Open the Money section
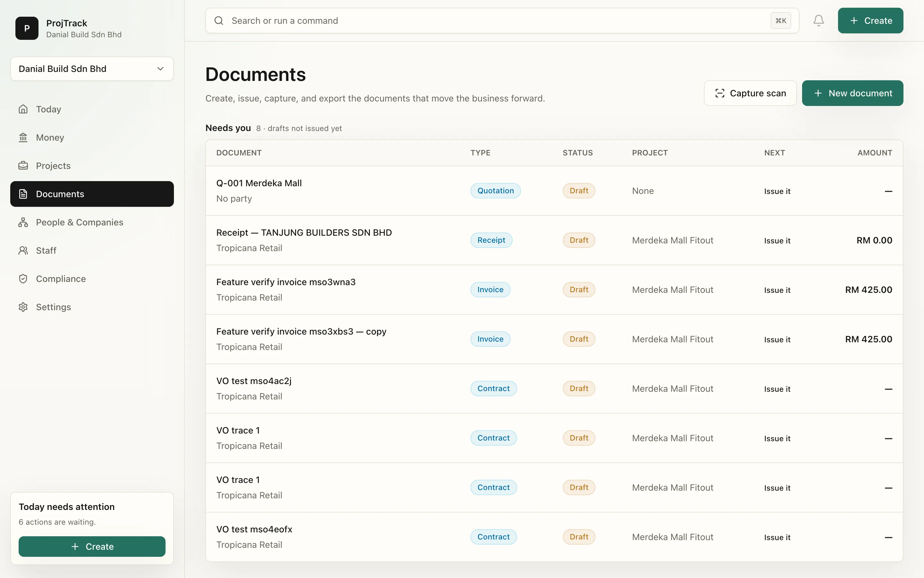Screen dimensions: 924x578 [x=92, y=138]
